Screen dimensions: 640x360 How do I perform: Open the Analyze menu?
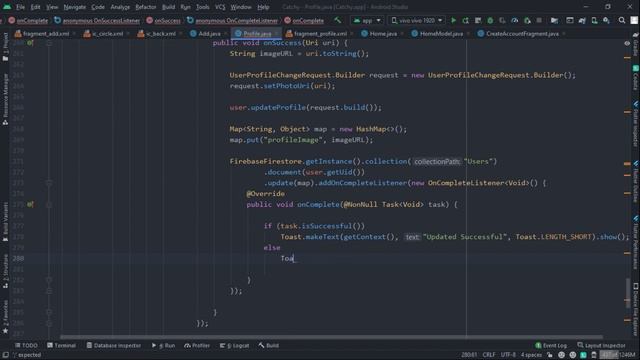[x=120, y=7]
